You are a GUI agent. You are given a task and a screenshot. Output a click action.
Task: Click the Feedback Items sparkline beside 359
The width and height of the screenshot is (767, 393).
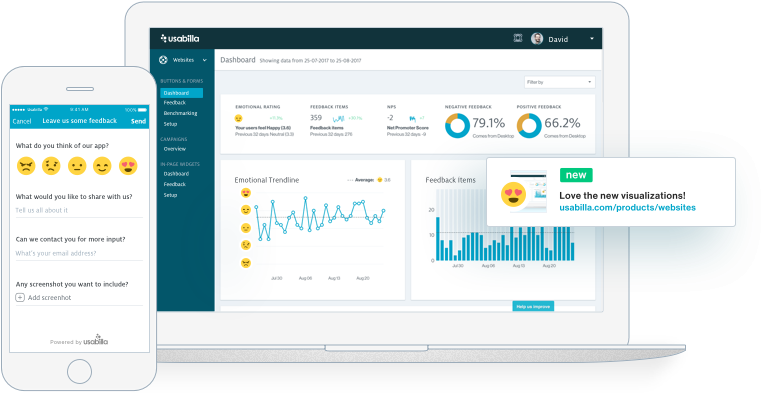tap(338, 118)
